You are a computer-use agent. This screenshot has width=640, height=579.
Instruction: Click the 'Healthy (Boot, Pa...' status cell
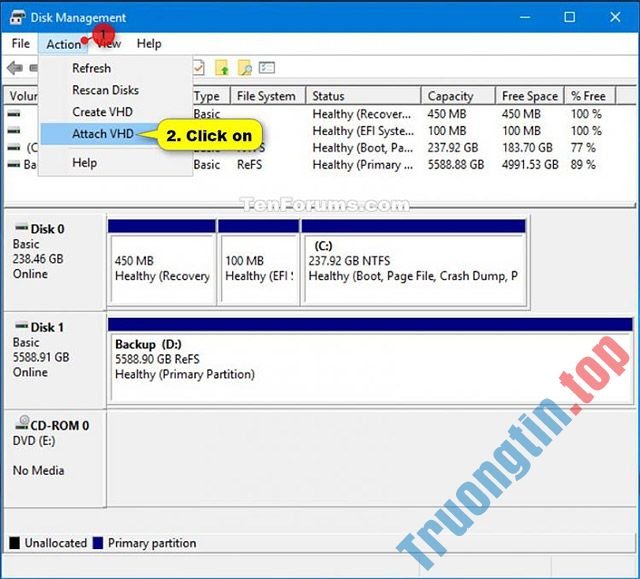point(362,148)
